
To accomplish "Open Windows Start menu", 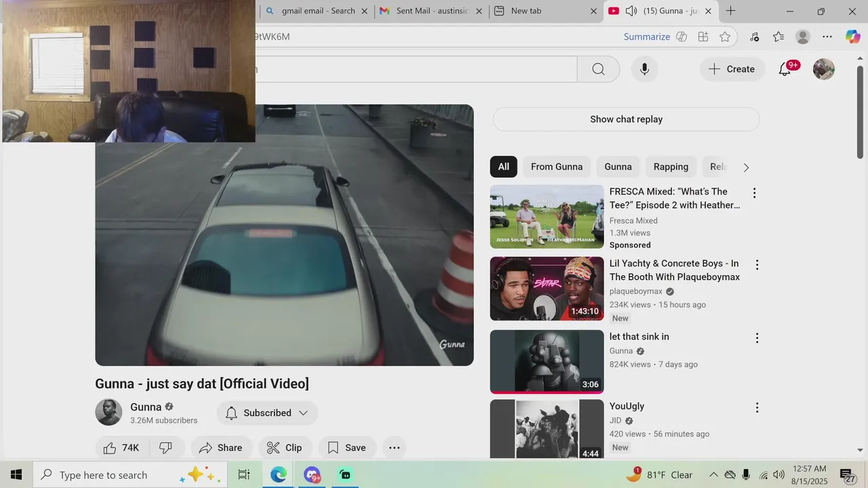I will (16, 475).
